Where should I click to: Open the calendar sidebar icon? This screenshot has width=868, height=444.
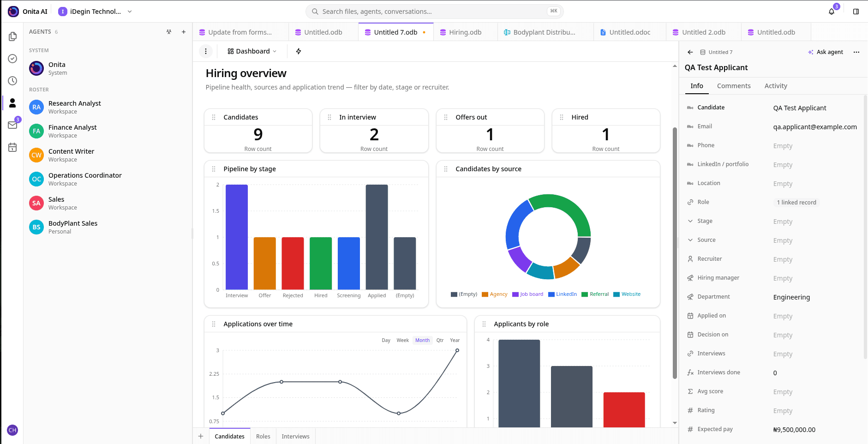tap(12, 147)
